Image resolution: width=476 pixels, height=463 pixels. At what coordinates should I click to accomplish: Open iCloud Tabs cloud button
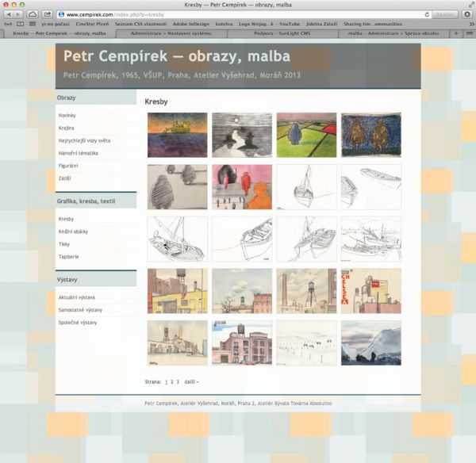(x=33, y=14)
